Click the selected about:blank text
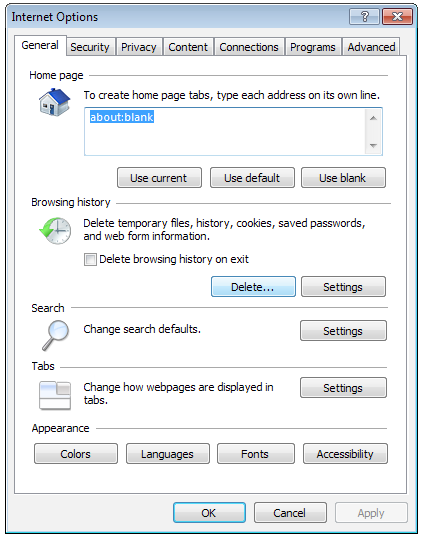The height and width of the screenshot is (538, 424). coord(122,117)
